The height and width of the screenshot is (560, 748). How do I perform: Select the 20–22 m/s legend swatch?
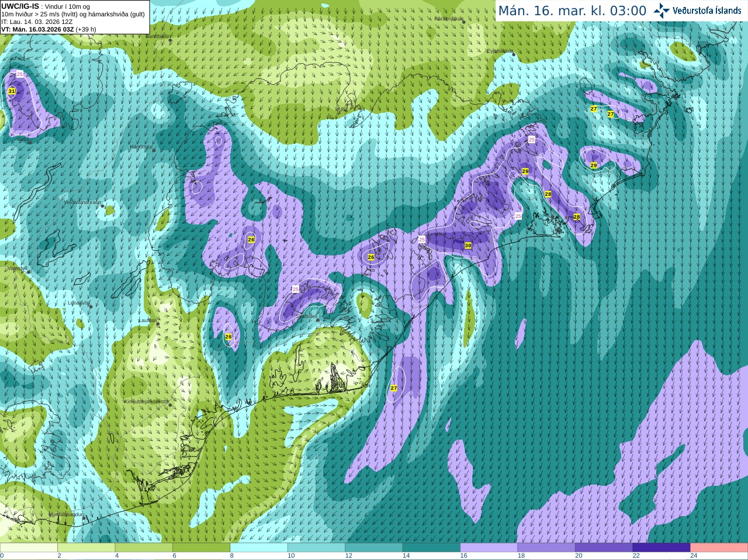[x=604, y=548]
